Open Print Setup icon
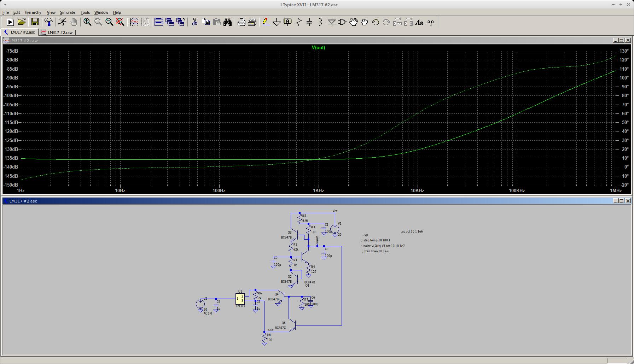This screenshot has height=364, width=634. 242,22
